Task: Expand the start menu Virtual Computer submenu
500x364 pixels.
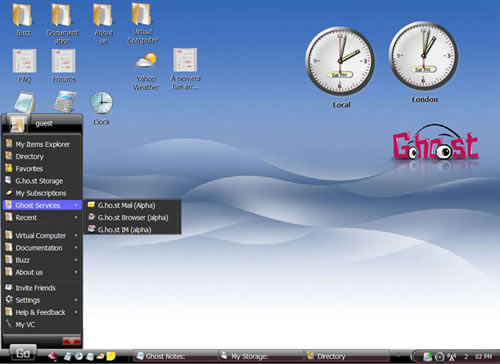Action: tap(42, 236)
